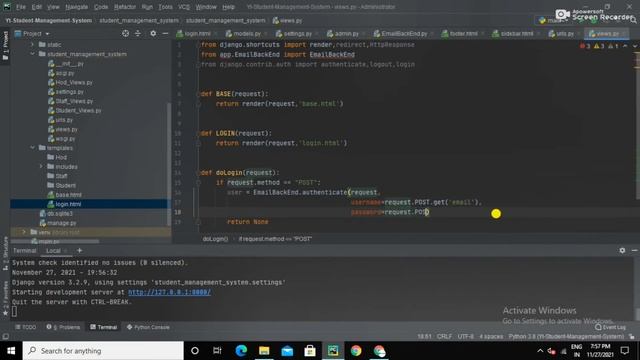Viewport: 640px width, 360px height.
Task: Open Project panel settings gear
Action: 153,33
